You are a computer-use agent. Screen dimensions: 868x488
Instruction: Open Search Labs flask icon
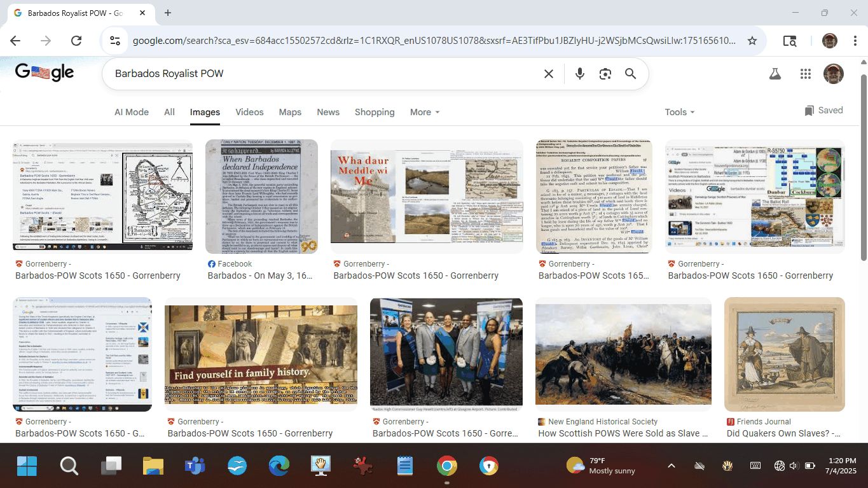pos(775,74)
